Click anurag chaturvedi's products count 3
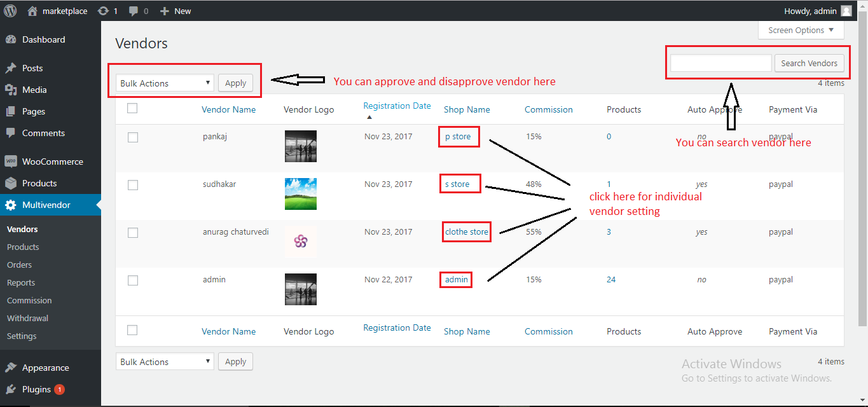The width and height of the screenshot is (868, 407). coord(609,232)
